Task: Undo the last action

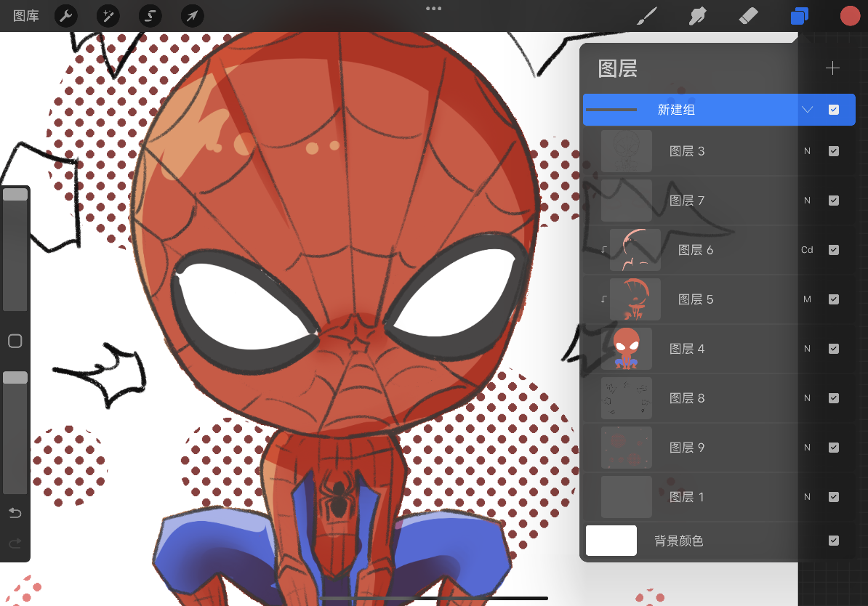Action: point(15,513)
